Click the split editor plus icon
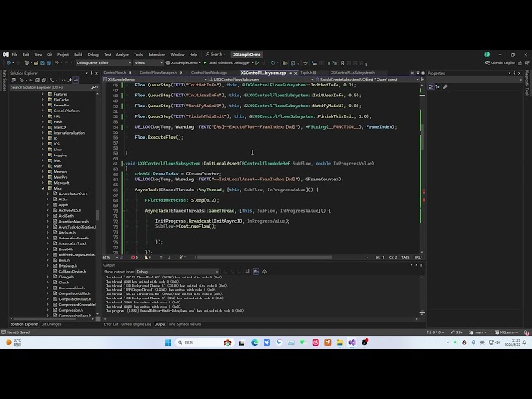This screenshot has height=399, width=532. [x=422, y=79]
